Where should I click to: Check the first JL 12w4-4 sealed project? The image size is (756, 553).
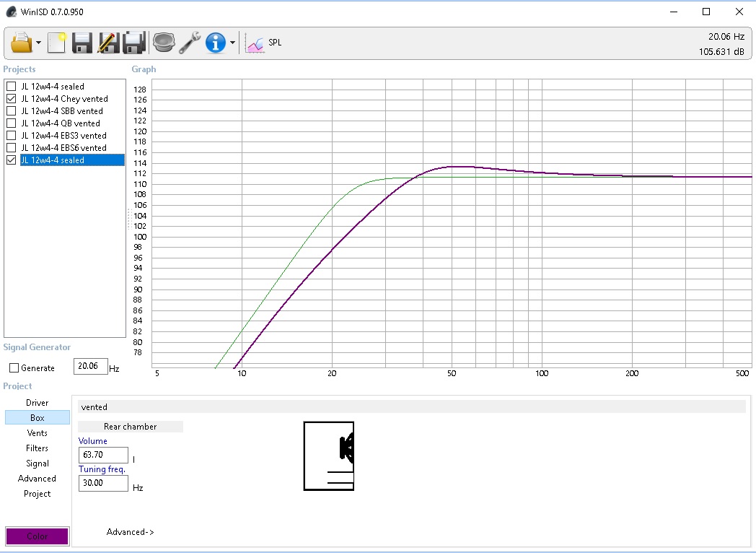[x=11, y=87]
